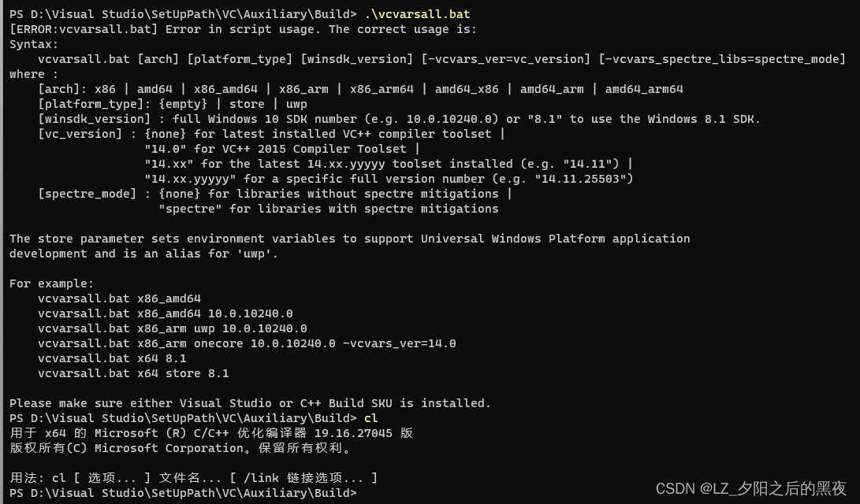This screenshot has height=504, width=860.
Task: Click the amd64_arm64 architecture value
Action: (644, 89)
